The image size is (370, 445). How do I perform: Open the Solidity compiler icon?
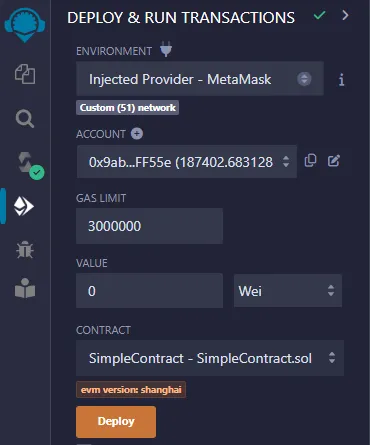click(28, 165)
